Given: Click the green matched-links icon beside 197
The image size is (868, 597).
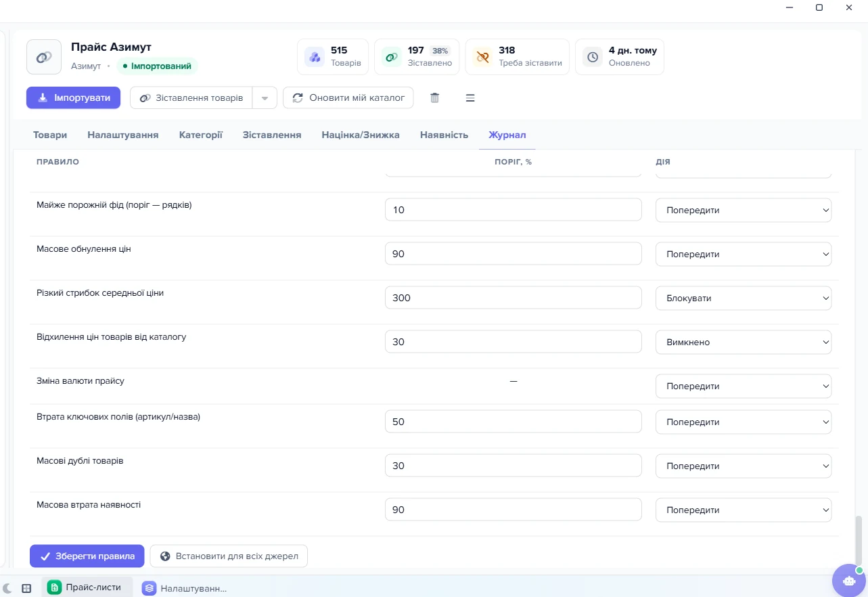Looking at the screenshot, I should 391,57.
